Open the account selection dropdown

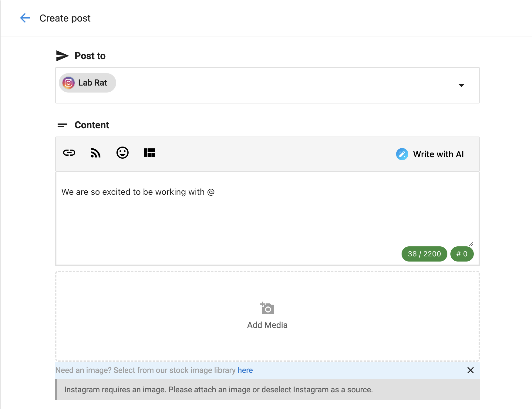click(x=461, y=86)
